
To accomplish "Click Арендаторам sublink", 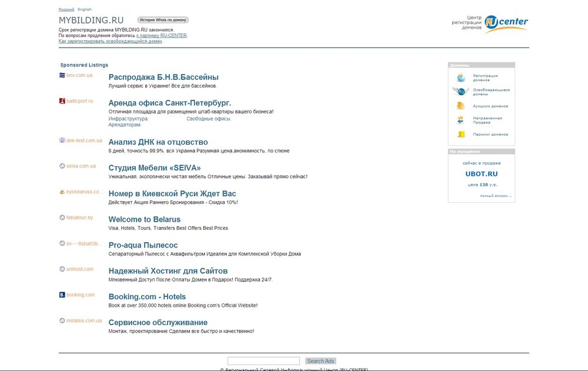I will click(125, 125).
